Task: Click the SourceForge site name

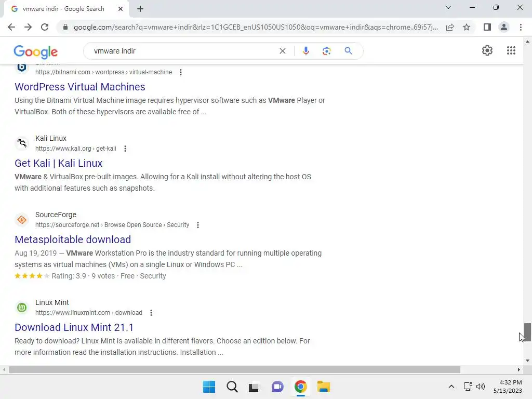Action: pyautogui.click(x=56, y=215)
